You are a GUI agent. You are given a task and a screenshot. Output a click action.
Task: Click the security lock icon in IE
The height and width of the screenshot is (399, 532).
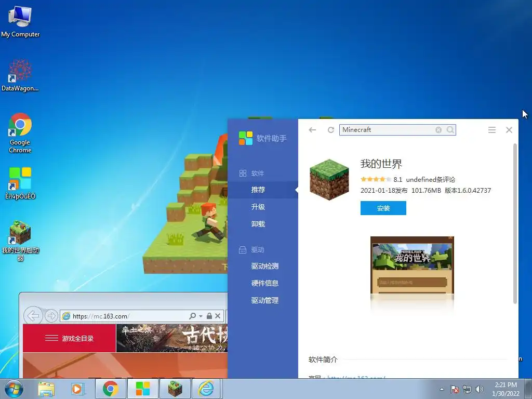coord(209,316)
